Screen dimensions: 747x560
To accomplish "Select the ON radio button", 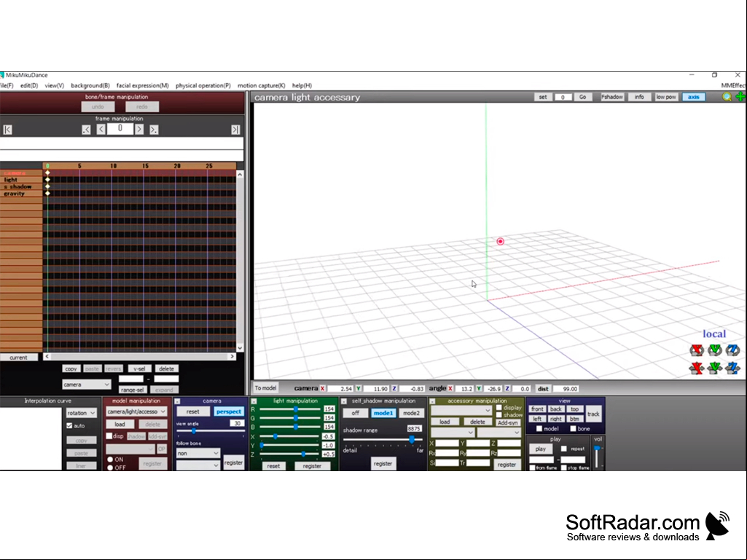I will click(x=110, y=460).
